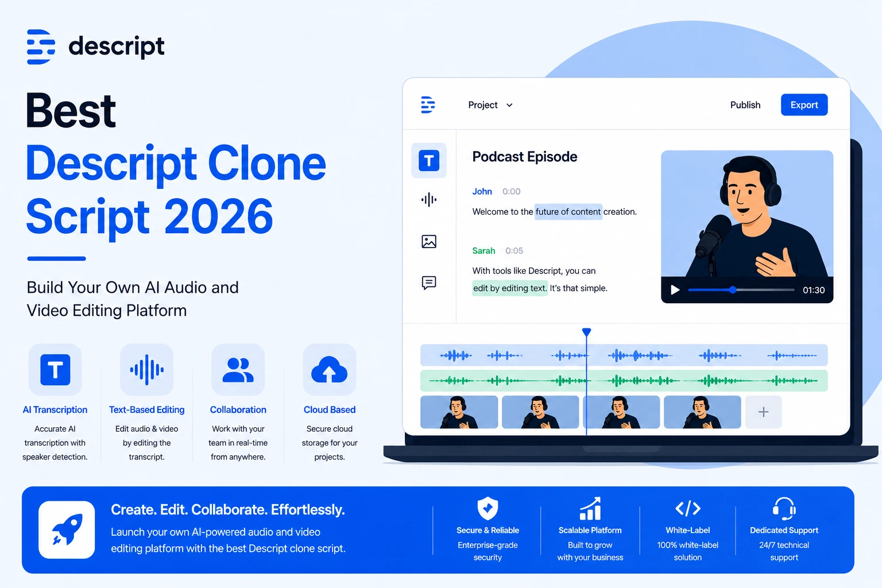Click the Dedicated Support headset icon
Viewport: 882px width, 588px height.
784,508
